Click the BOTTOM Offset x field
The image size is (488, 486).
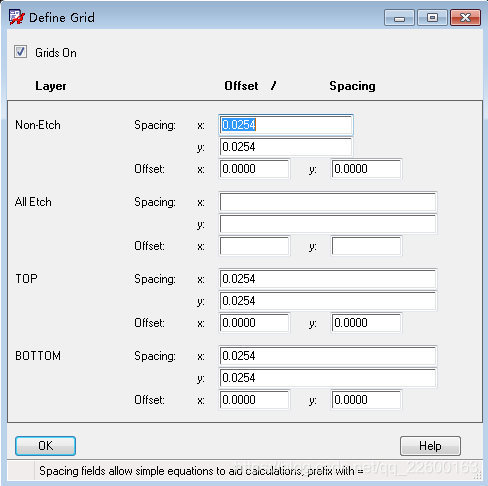tap(254, 400)
